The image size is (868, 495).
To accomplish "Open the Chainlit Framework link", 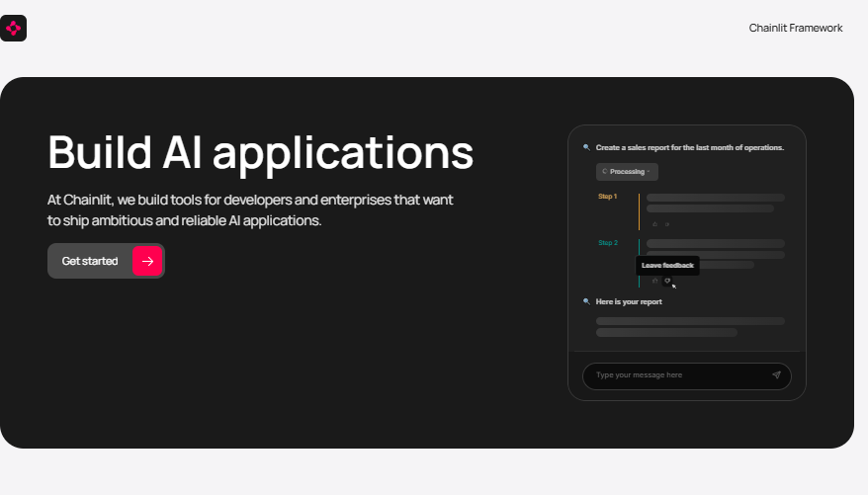I will pyautogui.click(x=796, y=29).
